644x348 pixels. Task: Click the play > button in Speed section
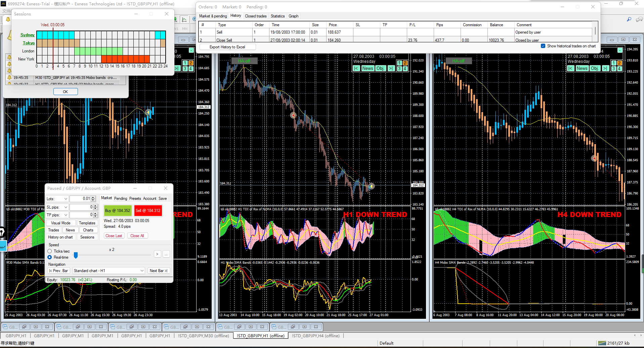pyautogui.click(x=157, y=254)
